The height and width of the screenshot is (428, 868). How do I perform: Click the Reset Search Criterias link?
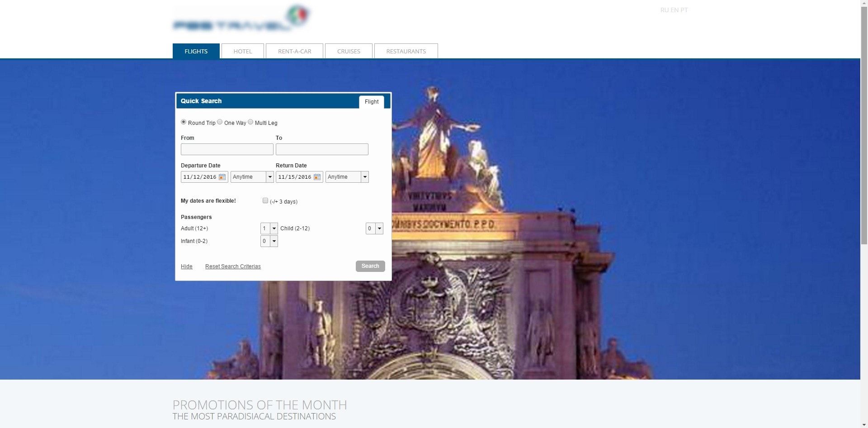pyautogui.click(x=233, y=266)
